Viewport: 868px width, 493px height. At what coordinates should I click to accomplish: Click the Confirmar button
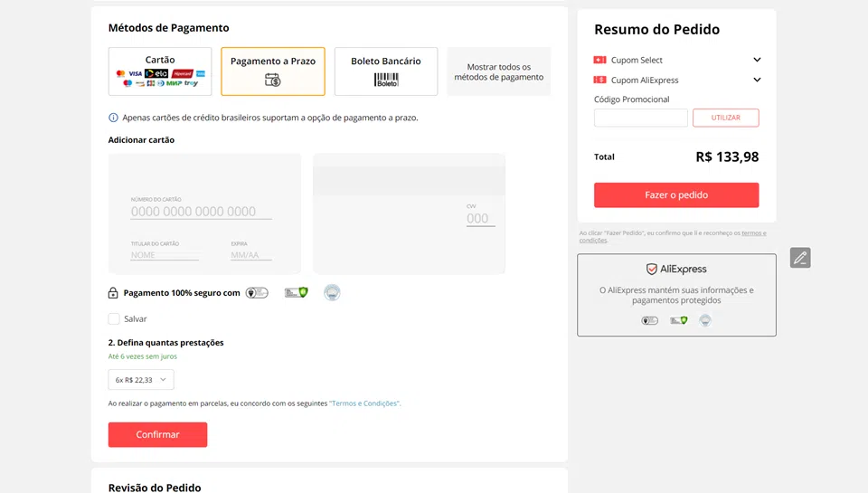tap(157, 434)
